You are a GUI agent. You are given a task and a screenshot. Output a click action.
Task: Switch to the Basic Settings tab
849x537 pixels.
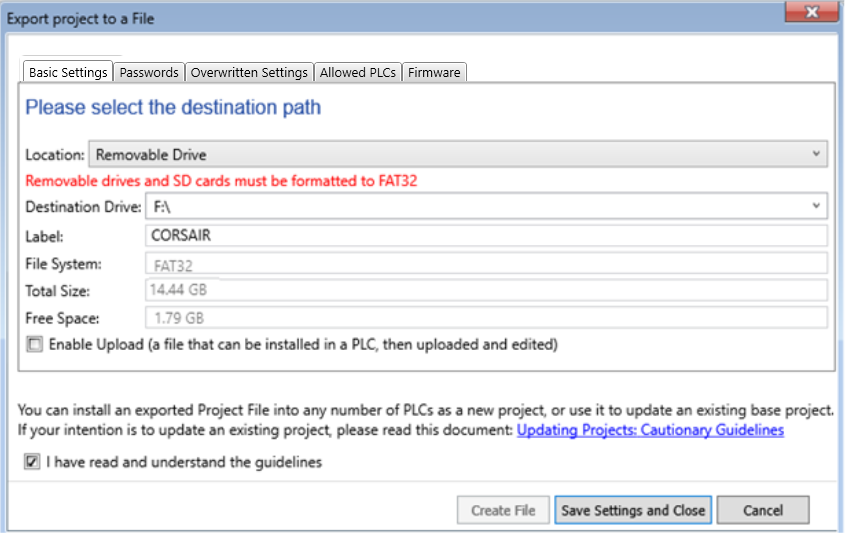68,73
